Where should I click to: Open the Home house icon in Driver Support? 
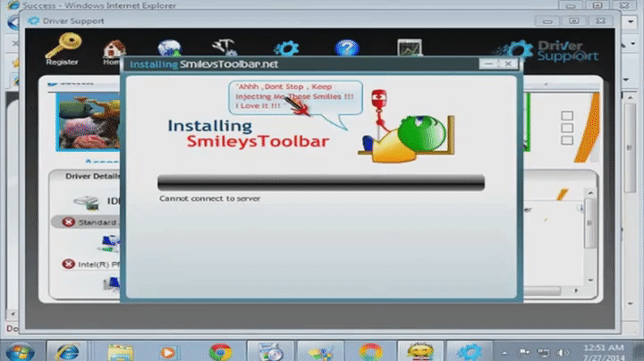[x=114, y=50]
